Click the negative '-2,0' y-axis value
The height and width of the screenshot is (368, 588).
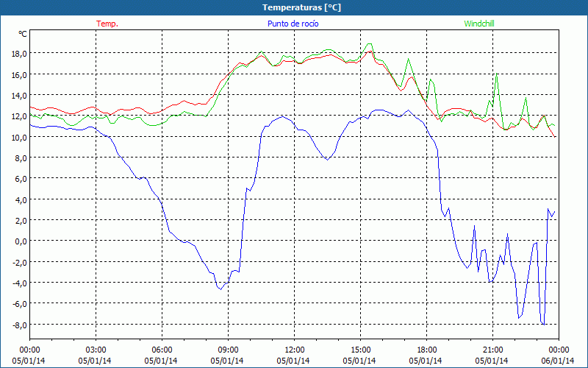coord(18,263)
